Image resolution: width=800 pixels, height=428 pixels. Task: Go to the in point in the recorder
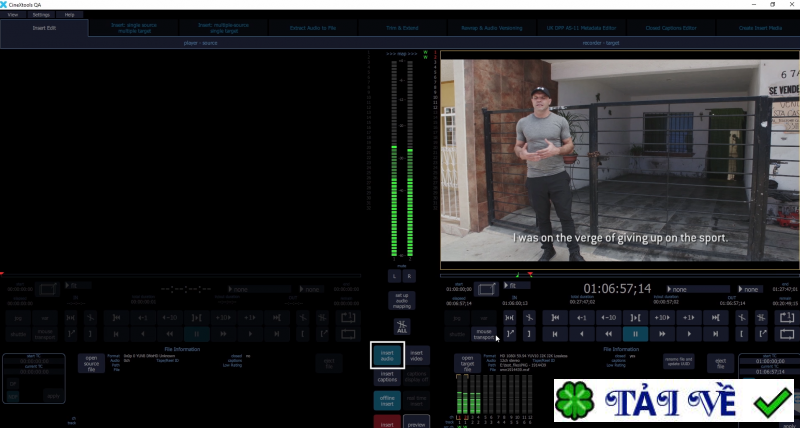555,317
